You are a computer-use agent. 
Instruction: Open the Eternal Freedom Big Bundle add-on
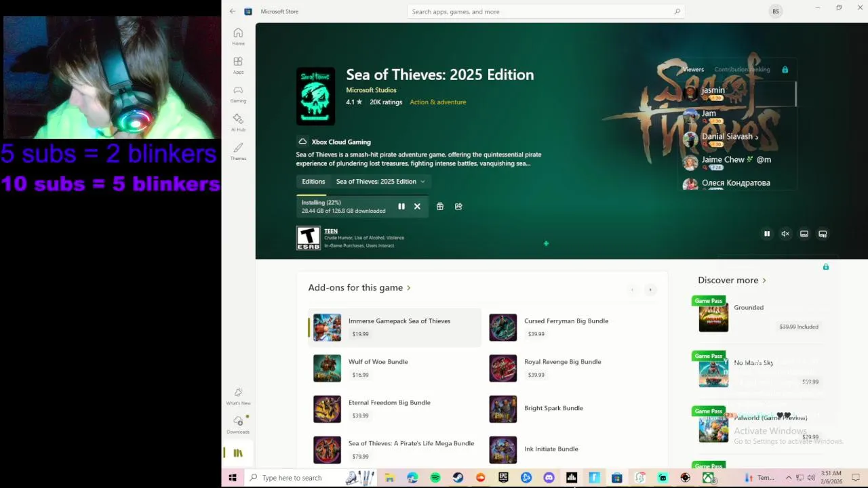click(395, 409)
